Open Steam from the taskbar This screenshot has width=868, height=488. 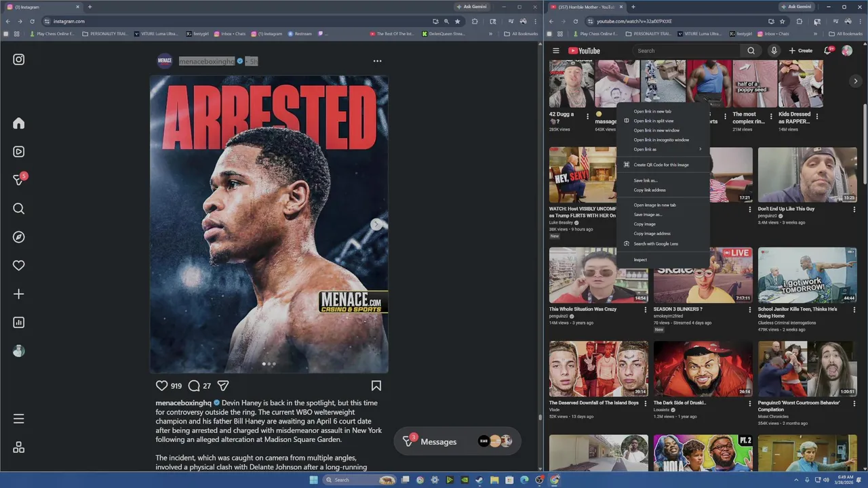click(479, 480)
